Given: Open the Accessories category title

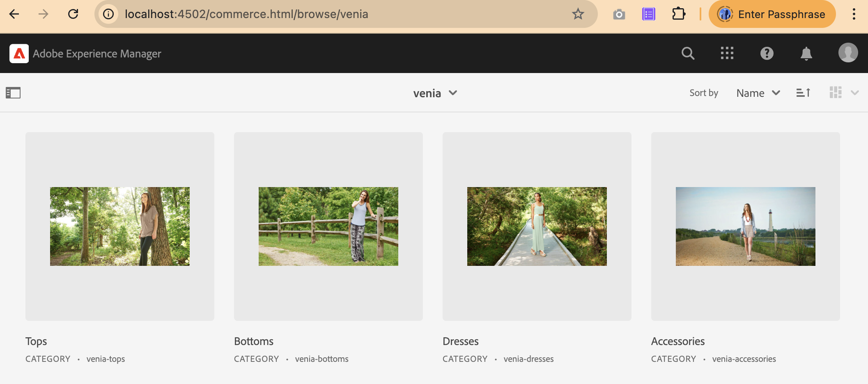Looking at the screenshot, I should (677, 341).
